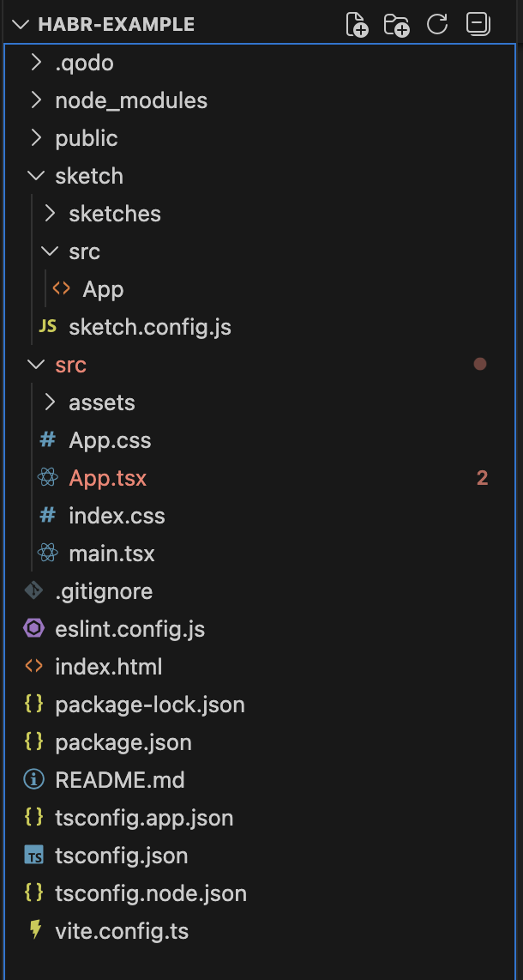This screenshot has width=523, height=980.
Task: Click the New File icon in the Explorer toolbar
Action: coord(358,24)
